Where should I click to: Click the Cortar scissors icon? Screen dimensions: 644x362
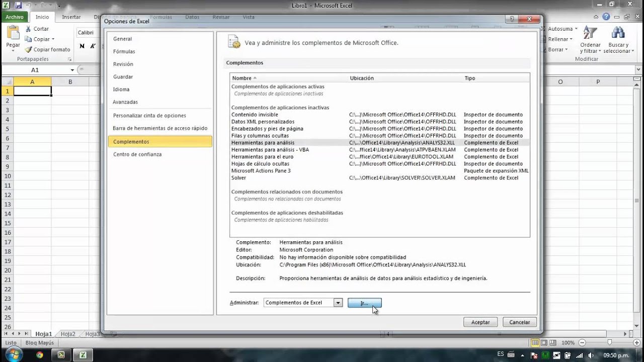point(28,29)
